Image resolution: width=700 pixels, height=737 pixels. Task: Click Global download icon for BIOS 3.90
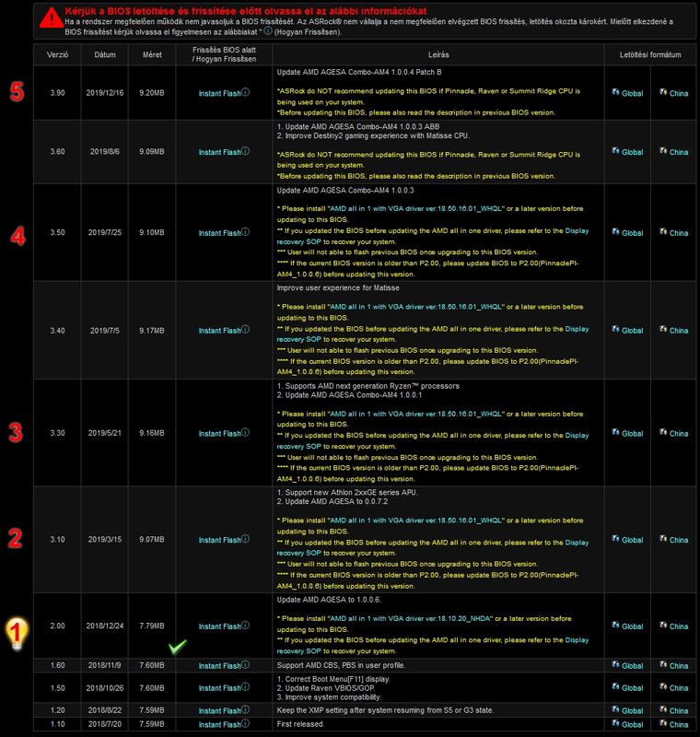(x=615, y=92)
